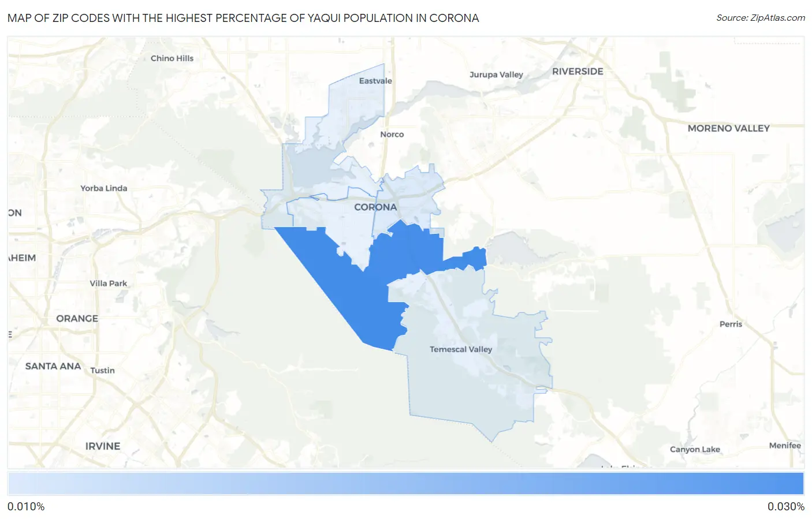
Task: Click the Temescal Valley label
Action: [461, 349]
